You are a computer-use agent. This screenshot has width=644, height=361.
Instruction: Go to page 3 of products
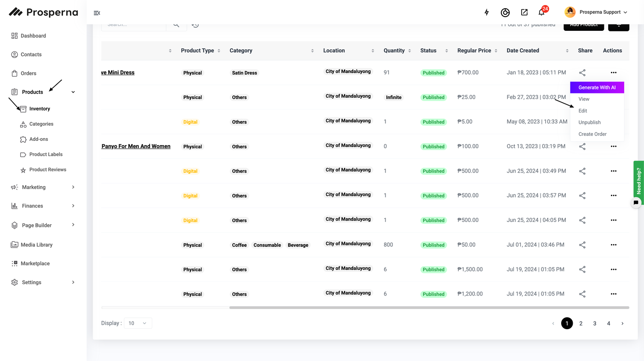594,324
